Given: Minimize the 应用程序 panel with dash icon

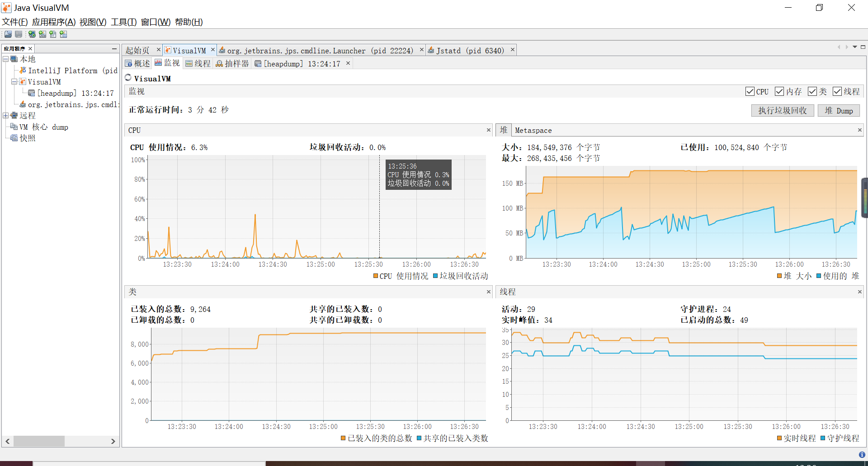Looking at the screenshot, I should pyautogui.click(x=114, y=48).
